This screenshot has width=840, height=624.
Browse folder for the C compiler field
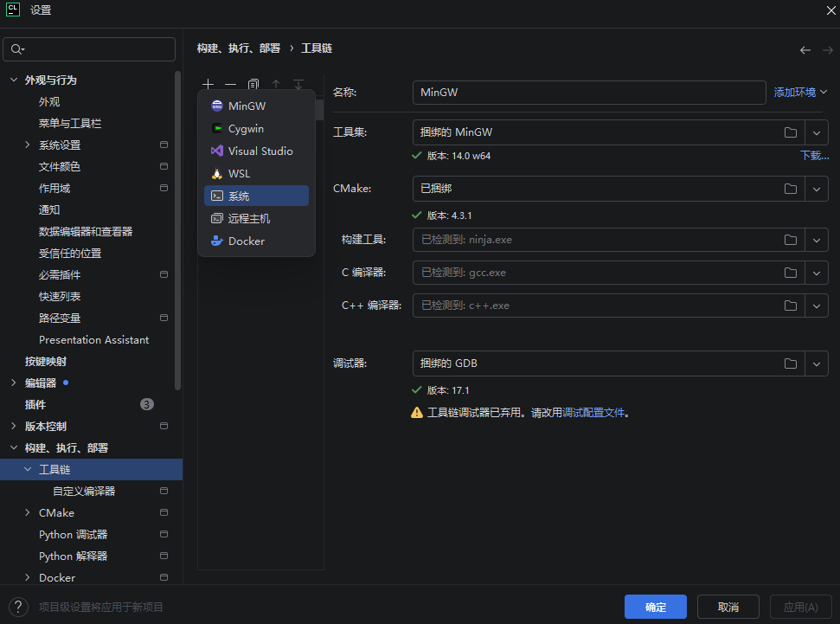(x=791, y=273)
